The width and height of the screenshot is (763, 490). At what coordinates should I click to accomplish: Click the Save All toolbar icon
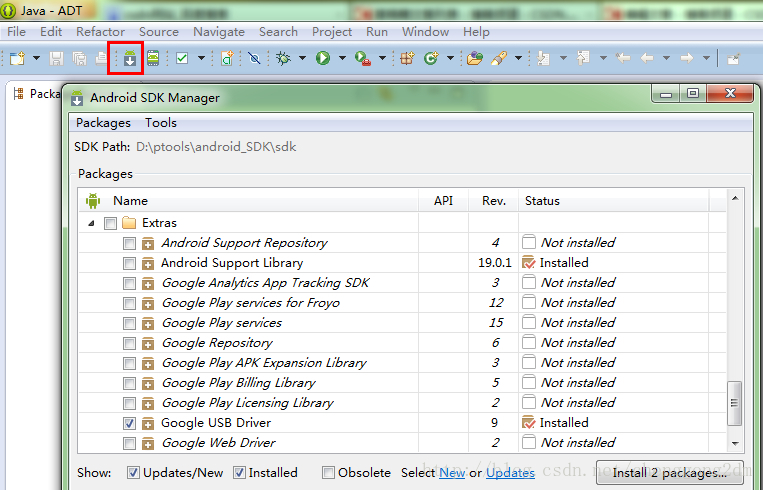pyautogui.click(x=79, y=58)
